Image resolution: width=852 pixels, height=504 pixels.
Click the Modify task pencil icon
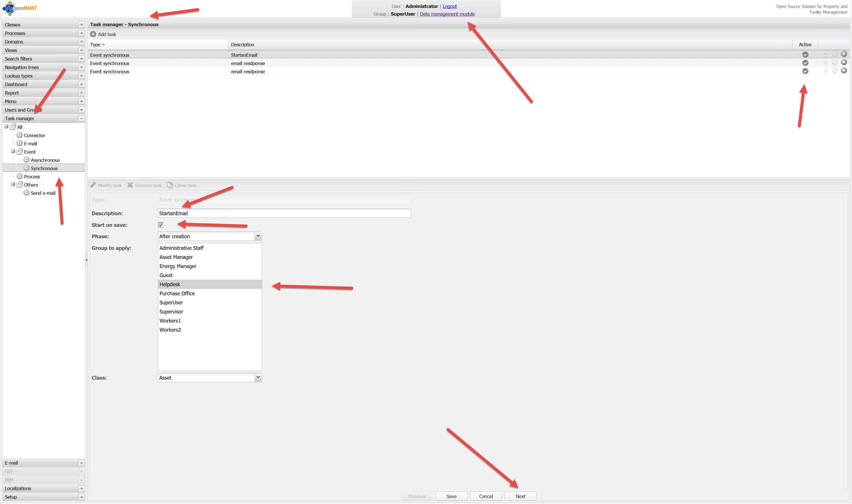tap(93, 185)
